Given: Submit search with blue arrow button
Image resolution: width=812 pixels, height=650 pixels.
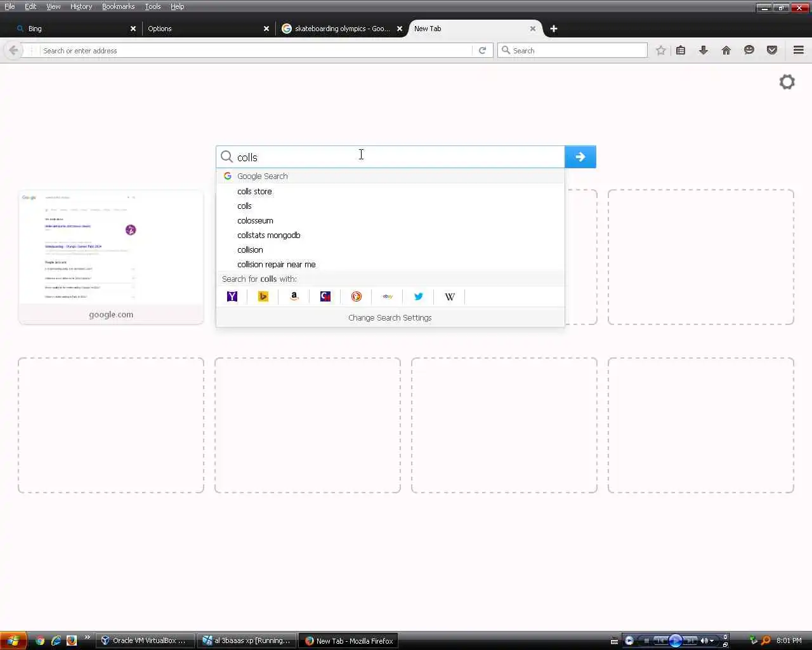Looking at the screenshot, I should (x=580, y=157).
